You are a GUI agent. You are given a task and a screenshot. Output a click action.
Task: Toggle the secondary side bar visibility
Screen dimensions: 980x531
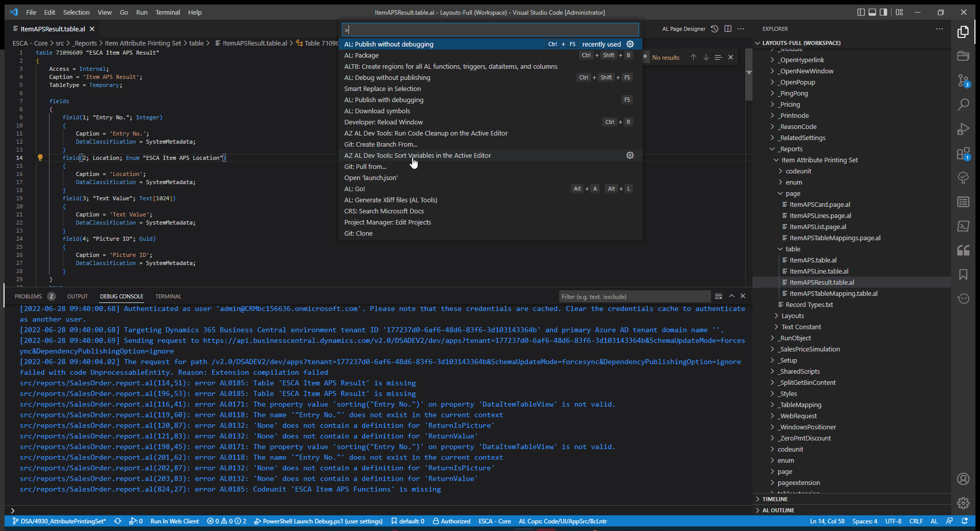(x=883, y=12)
